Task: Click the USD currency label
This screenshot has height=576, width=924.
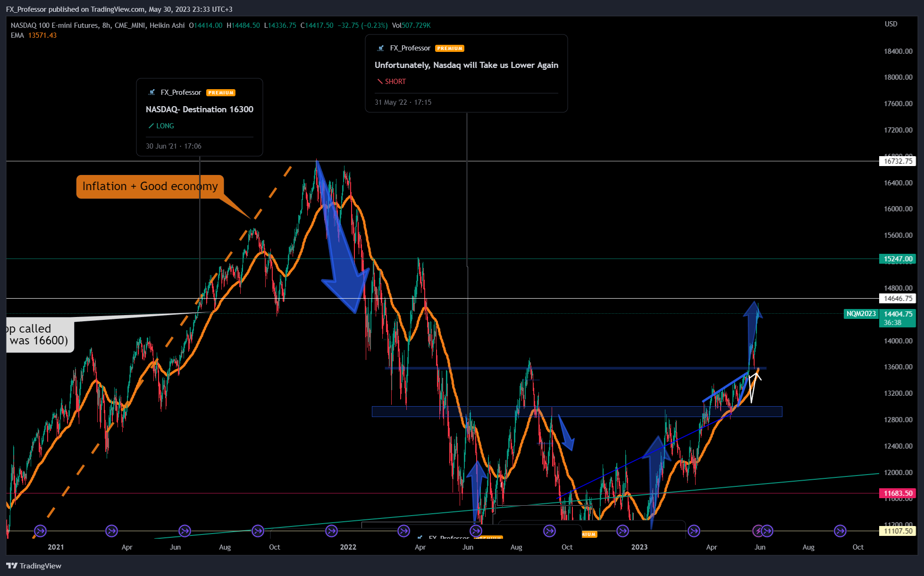Action: pos(891,24)
